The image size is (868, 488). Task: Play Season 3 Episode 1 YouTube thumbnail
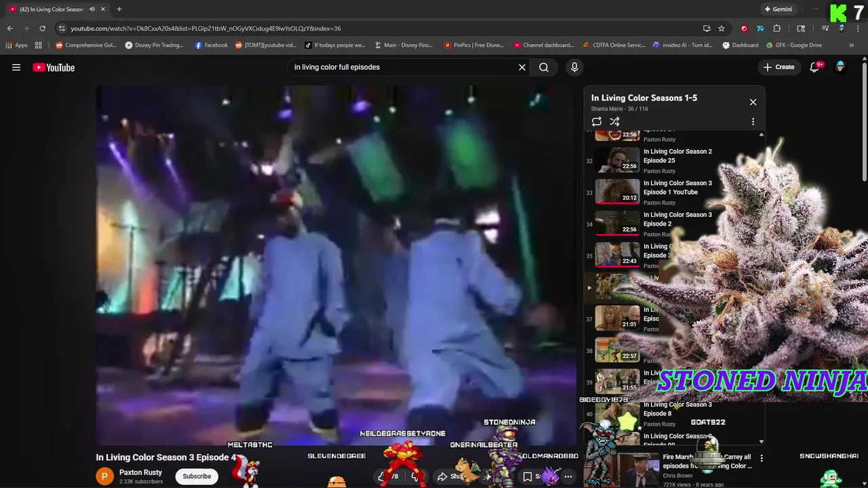[617, 191]
